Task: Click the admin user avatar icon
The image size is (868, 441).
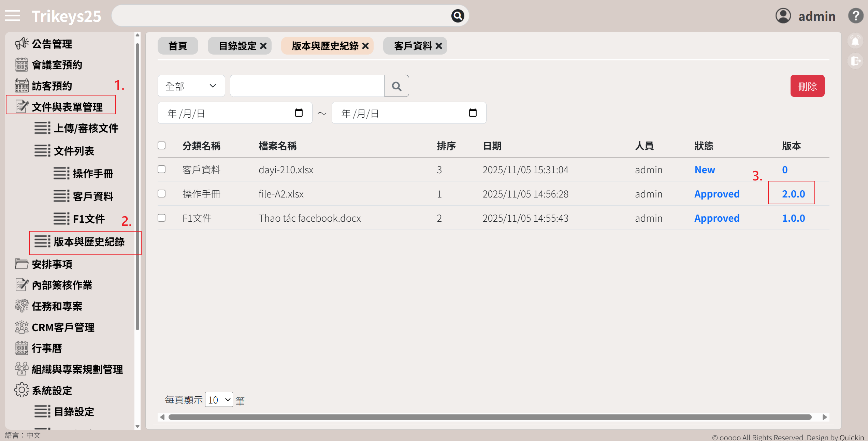Action: click(x=783, y=16)
